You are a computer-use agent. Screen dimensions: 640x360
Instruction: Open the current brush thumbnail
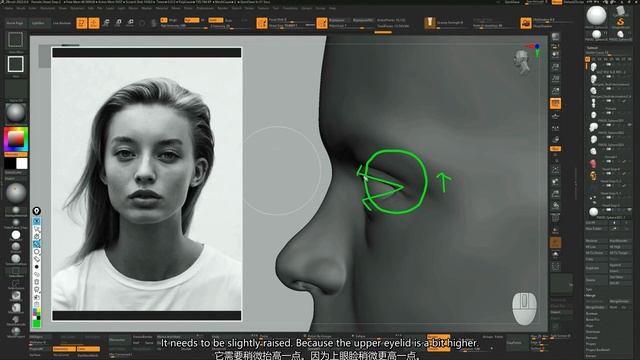point(16,40)
